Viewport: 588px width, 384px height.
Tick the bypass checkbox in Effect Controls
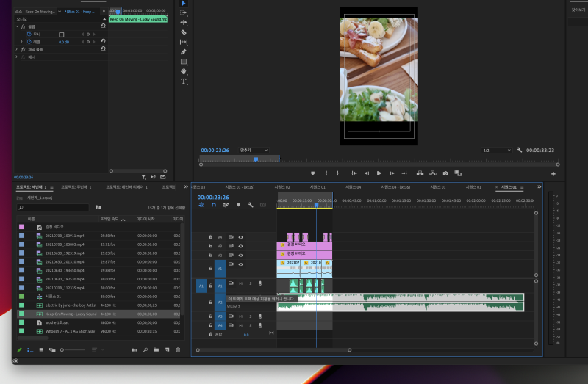[x=62, y=35]
